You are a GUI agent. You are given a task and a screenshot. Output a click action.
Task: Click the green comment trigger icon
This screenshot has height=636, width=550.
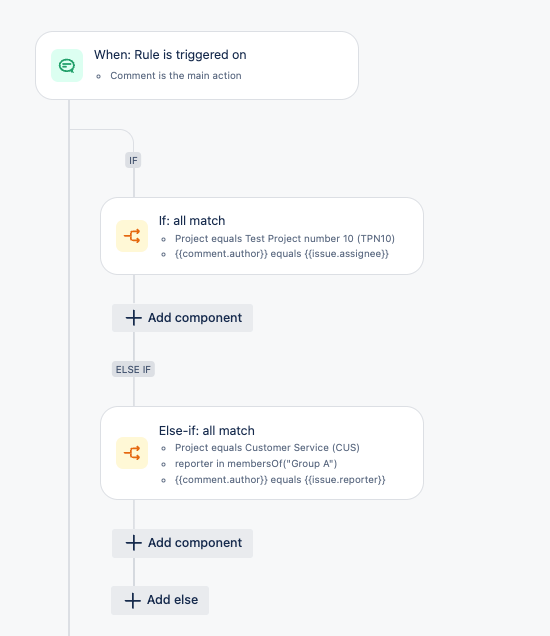tap(67, 66)
